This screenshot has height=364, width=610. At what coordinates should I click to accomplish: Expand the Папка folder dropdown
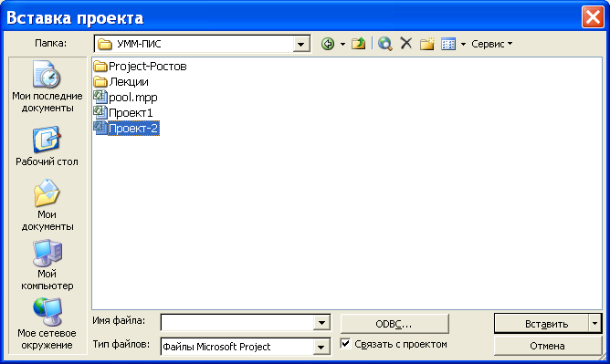300,45
